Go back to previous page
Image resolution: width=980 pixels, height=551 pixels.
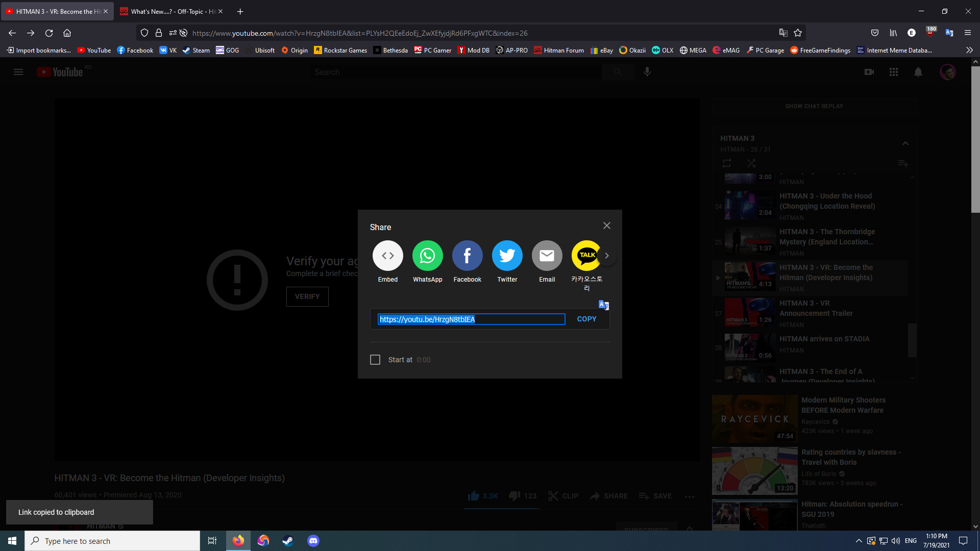[12, 33]
